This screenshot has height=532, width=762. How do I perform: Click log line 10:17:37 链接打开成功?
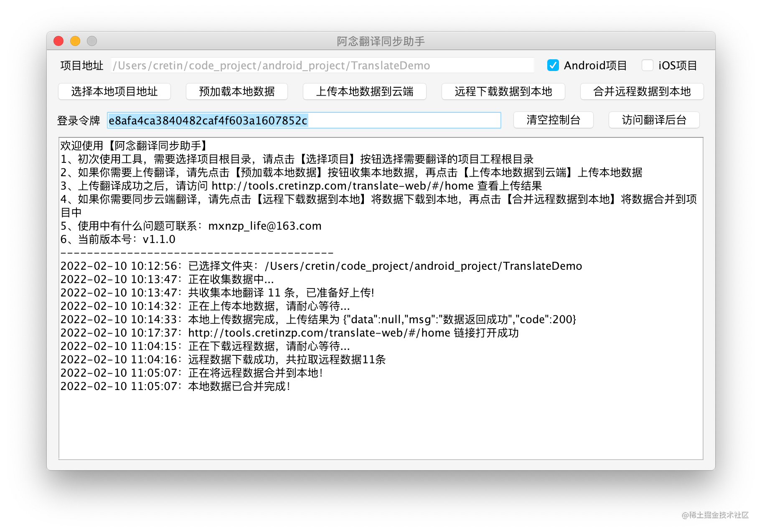tap(290, 333)
